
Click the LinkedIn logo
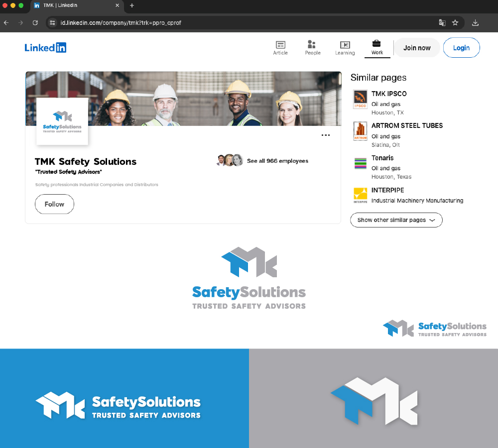tap(45, 48)
